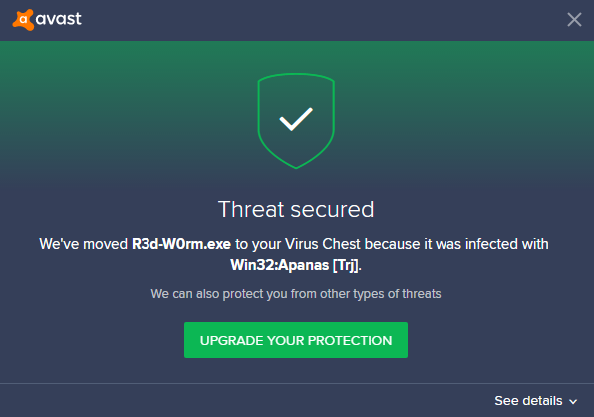Click the white checkmark inside the shield

(x=296, y=119)
